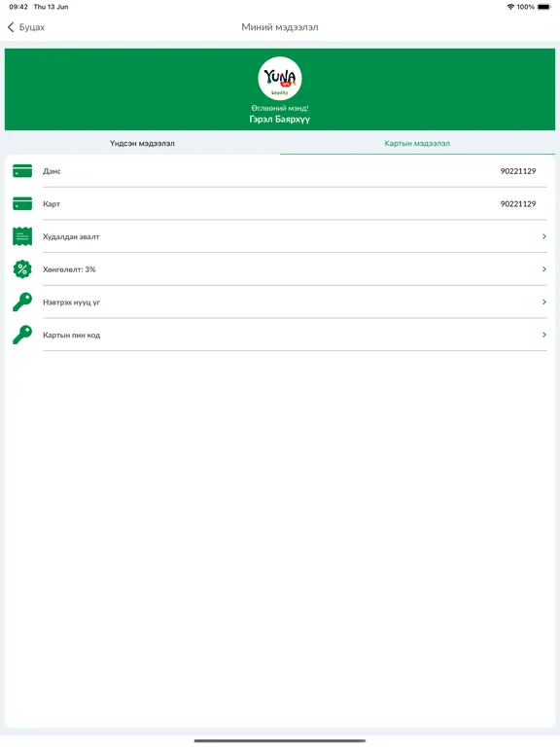Open Картын пин код row
The image size is (560, 747).
[x=280, y=335]
